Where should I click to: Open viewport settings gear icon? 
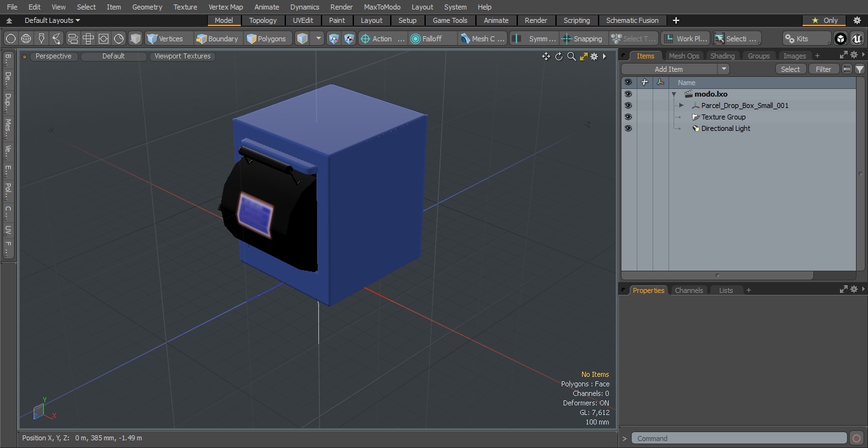[594, 57]
